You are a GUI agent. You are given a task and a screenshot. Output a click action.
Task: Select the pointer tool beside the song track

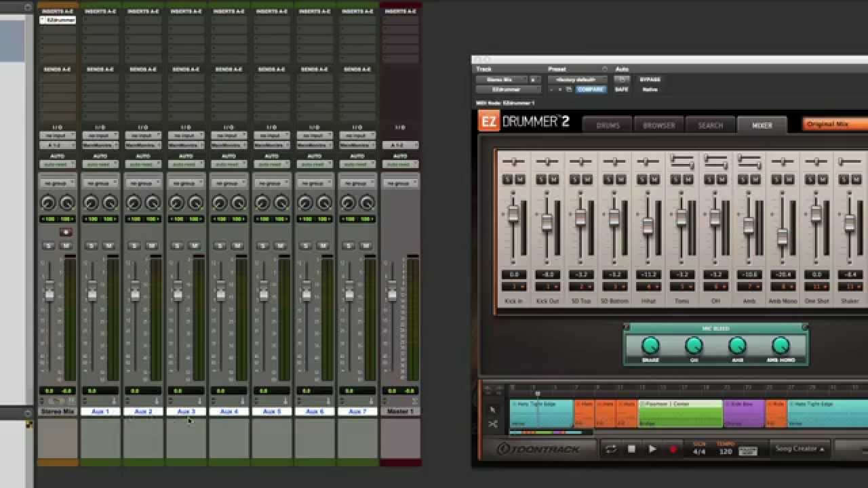click(x=493, y=409)
